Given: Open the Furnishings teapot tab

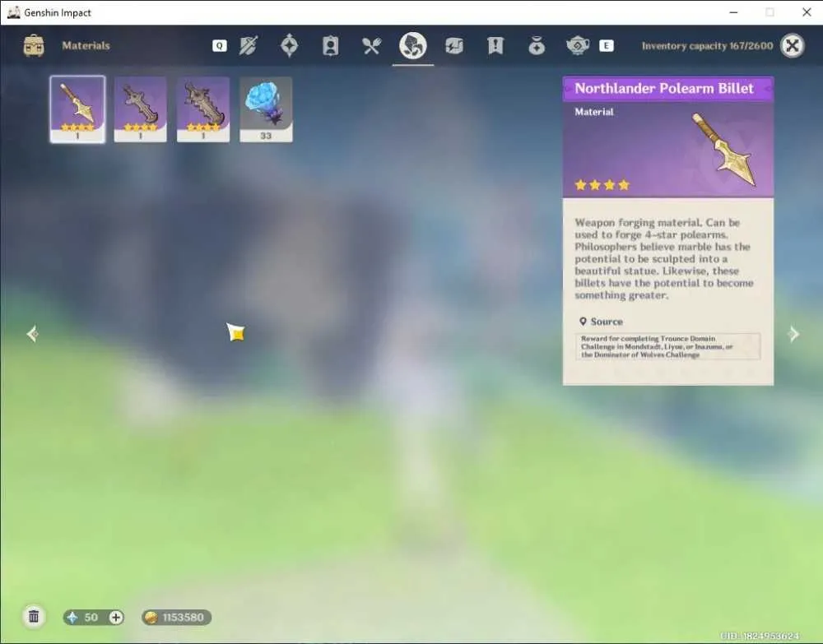Looking at the screenshot, I should click(x=578, y=46).
